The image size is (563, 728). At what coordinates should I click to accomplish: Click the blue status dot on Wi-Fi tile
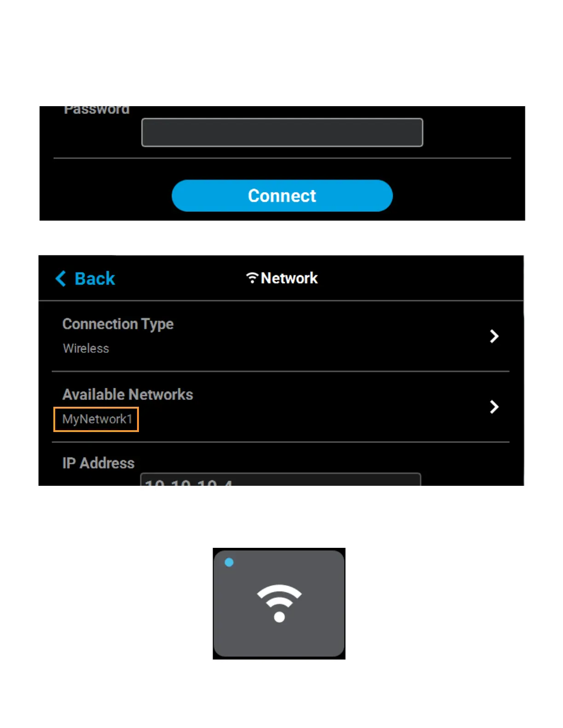(x=229, y=562)
